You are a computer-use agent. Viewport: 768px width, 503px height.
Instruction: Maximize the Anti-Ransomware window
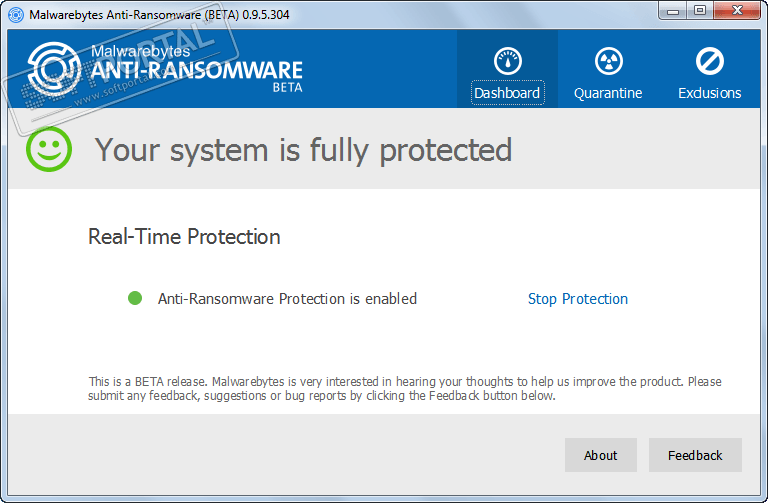pyautogui.click(x=700, y=10)
